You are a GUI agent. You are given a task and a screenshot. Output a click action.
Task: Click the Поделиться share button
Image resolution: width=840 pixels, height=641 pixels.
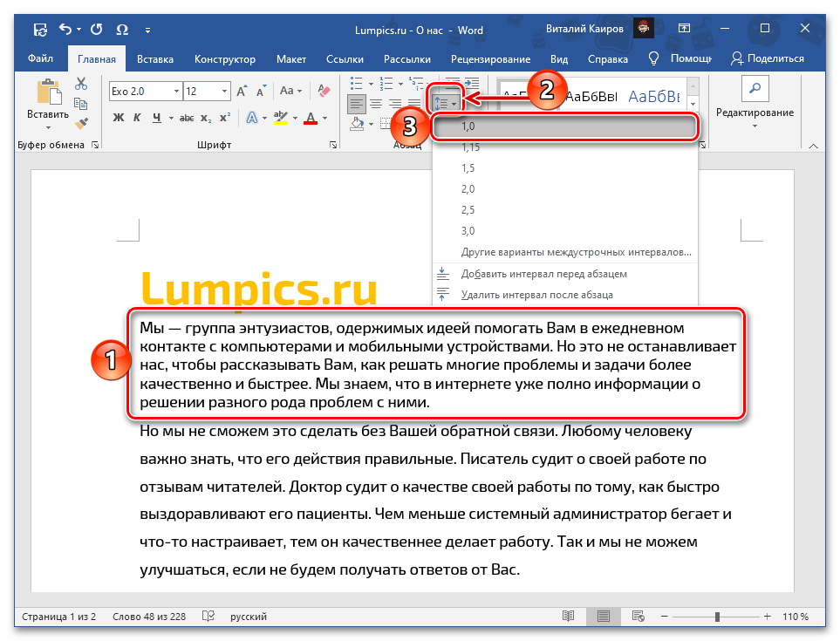pos(767,58)
